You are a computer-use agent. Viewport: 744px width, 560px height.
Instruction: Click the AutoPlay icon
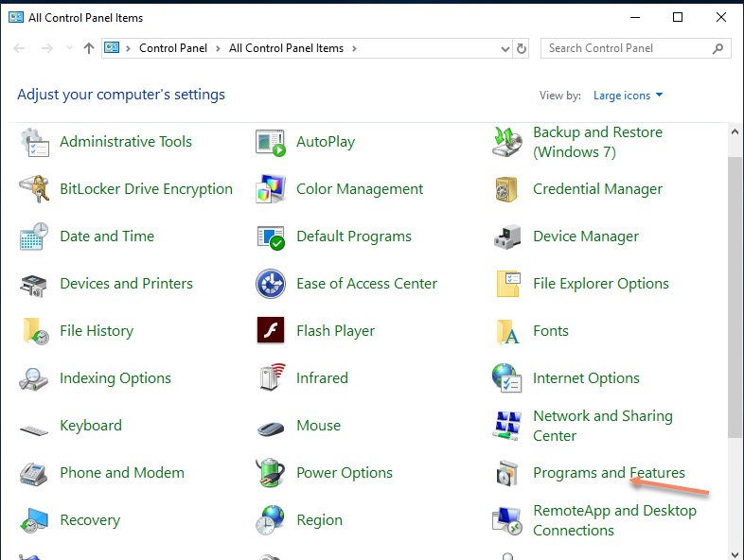click(x=271, y=142)
